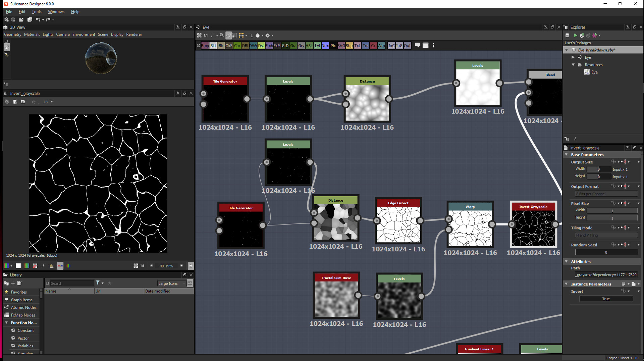Expand the Eye graph in Explorer
Screen dimensions: 644x361
pos(573,57)
